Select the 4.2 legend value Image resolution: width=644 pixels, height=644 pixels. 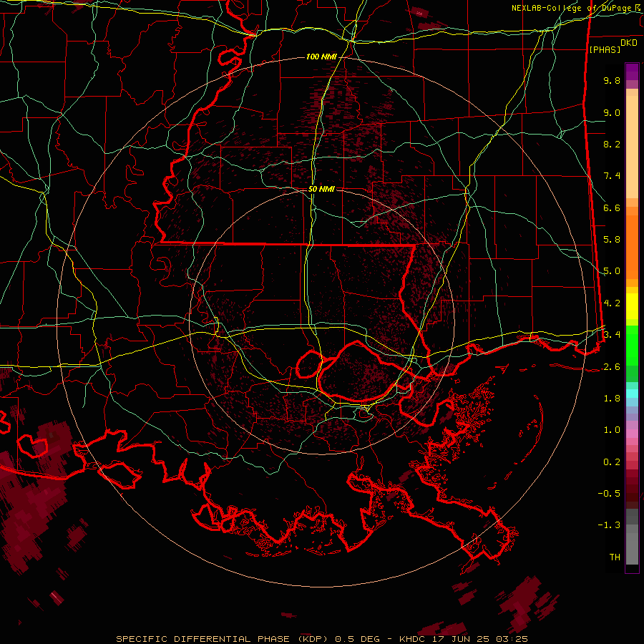612,303
